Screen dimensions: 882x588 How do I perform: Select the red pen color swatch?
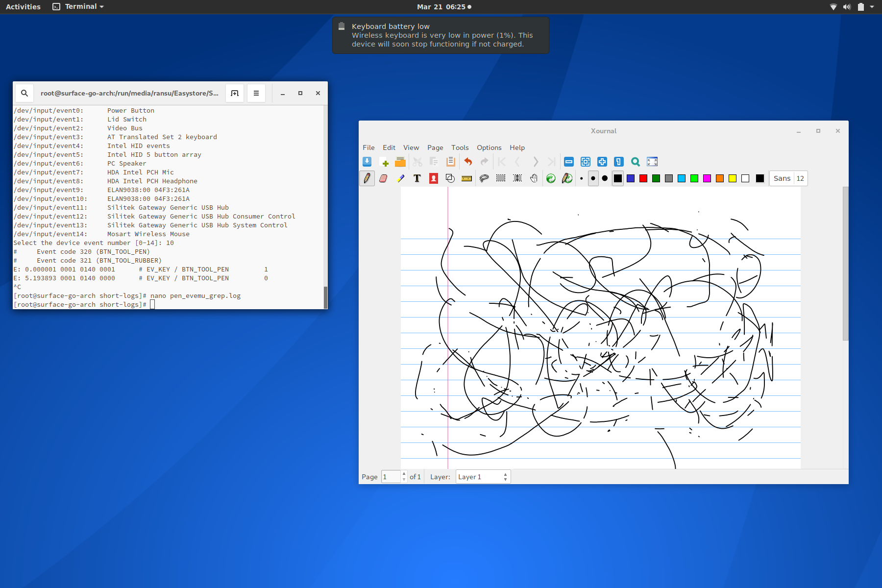(643, 178)
